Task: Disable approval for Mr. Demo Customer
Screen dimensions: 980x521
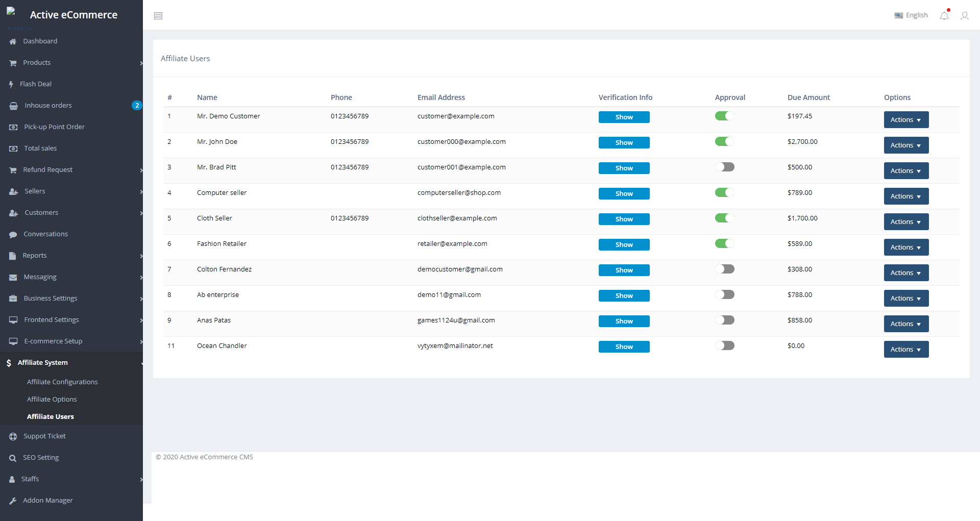Action: point(724,116)
